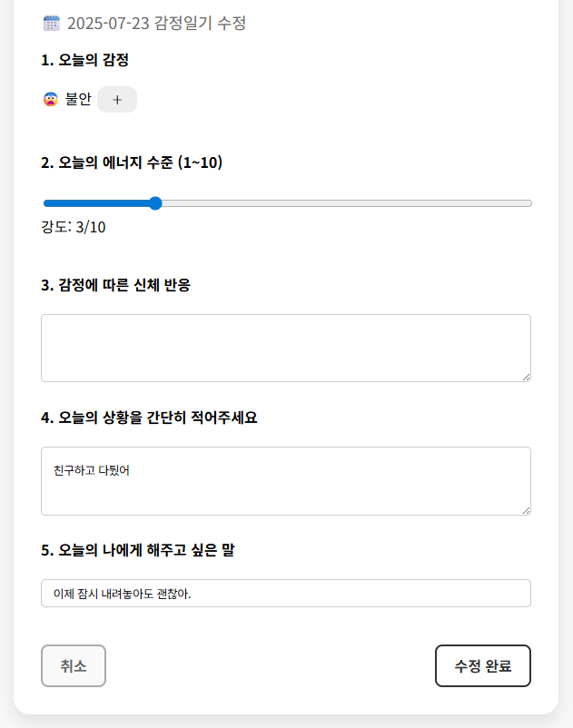
Task: Click the 강도: 3/10 intensity text
Action: (74, 227)
